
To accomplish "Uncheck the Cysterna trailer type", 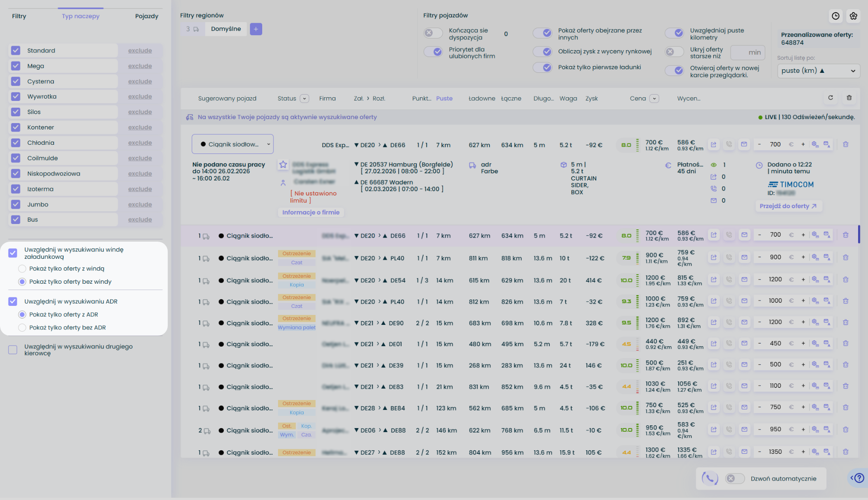I will [16, 81].
